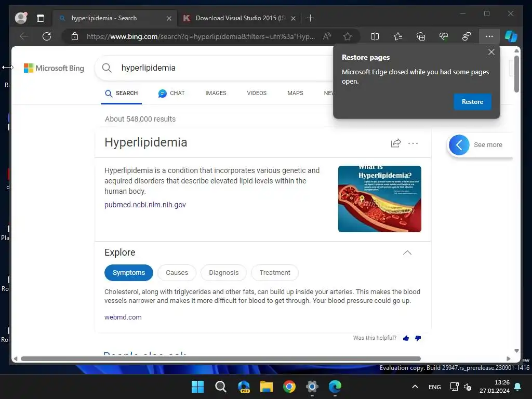Open the Collections icon
532x399 pixels.
[x=421, y=36]
